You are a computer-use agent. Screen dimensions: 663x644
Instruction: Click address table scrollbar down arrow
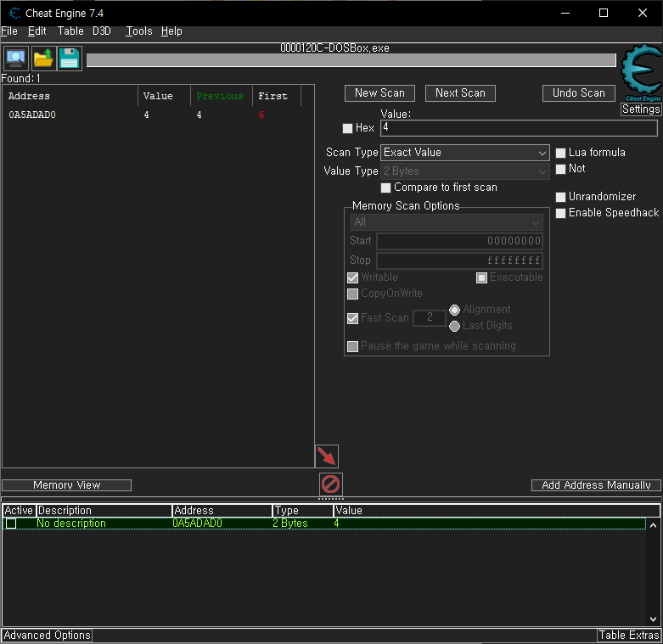pos(654,619)
